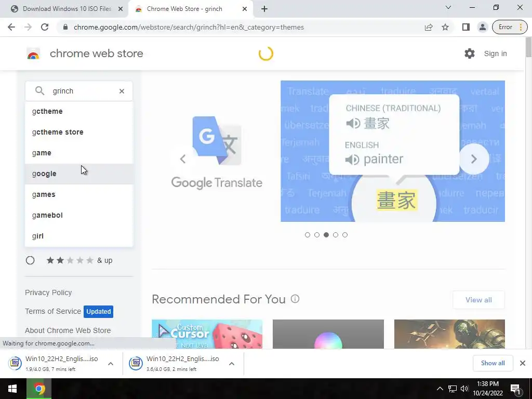Open the notification center icon
This screenshot has width=532, height=399.
tap(515, 389)
